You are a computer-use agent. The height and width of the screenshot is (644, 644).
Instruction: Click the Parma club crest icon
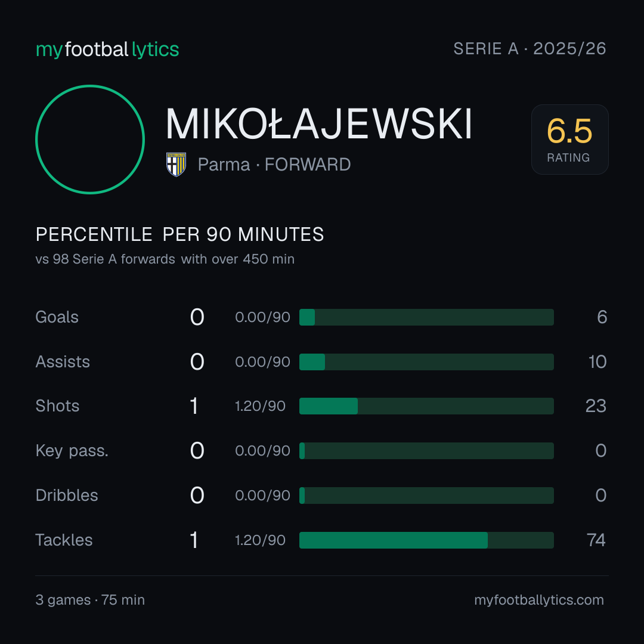click(176, 165)
